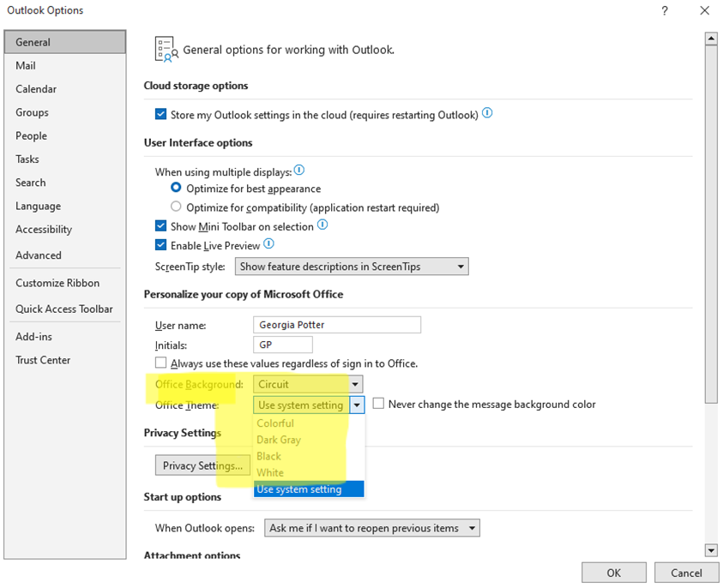The height and width of the screenshot is (588, 723).
Task: Select Optimize for best appearance
Action: click(176, 188)
